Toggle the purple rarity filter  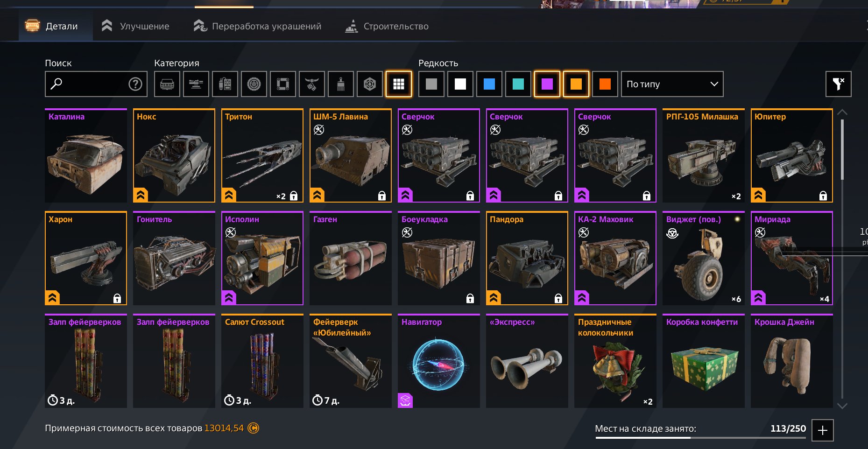(547, 84)
